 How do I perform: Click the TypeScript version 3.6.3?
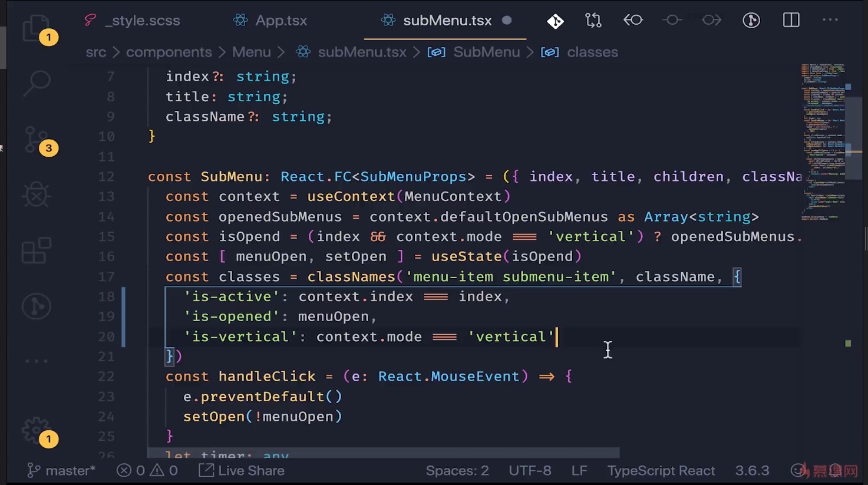(x=752, y=471)
